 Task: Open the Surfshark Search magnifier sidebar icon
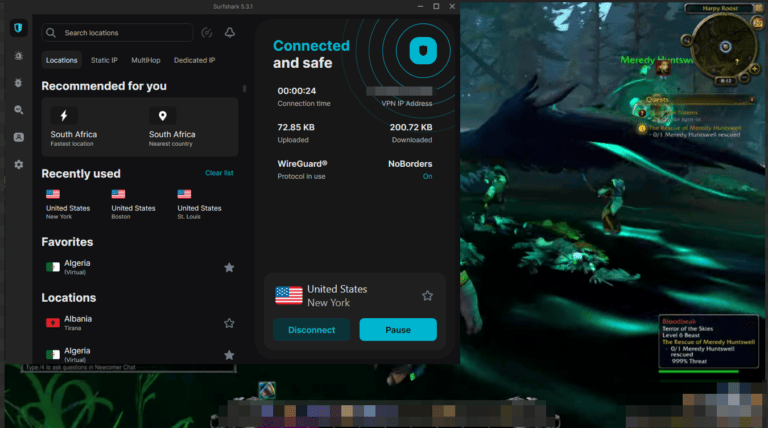(18, 110)
